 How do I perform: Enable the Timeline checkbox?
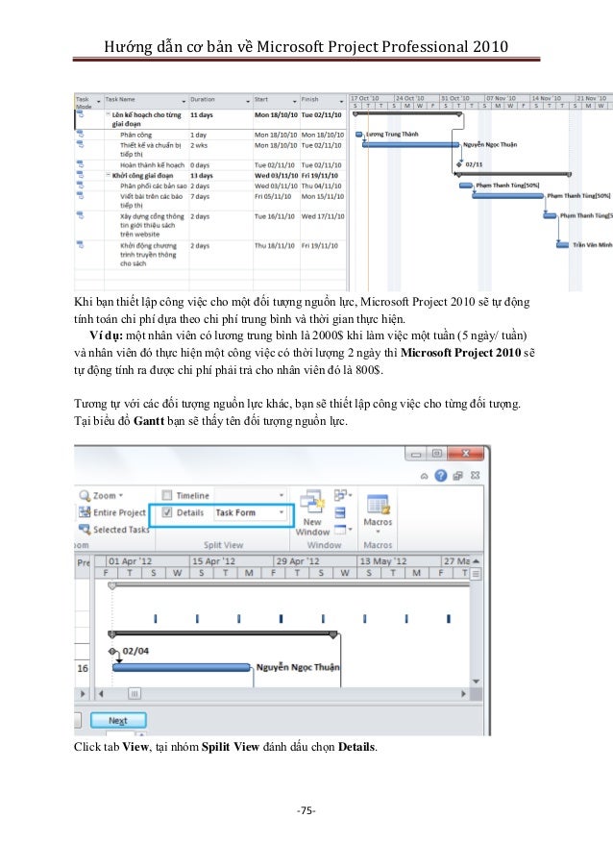tap(166, 495)
